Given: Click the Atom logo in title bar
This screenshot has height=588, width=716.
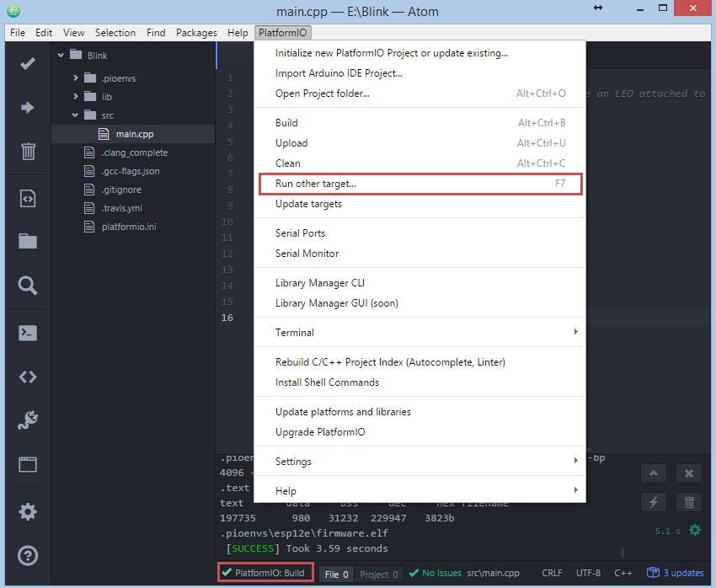Looking at the screenshot, I should (x=13, y=11).
